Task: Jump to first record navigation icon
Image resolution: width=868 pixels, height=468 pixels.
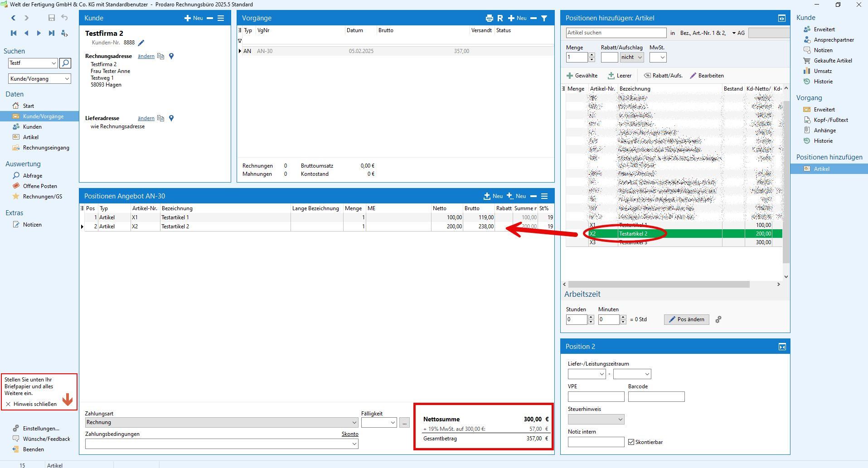Action: [x=14, y=33]
